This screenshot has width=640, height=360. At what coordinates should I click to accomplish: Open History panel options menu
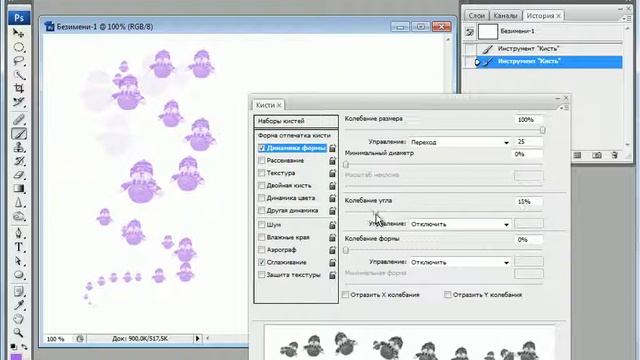(625, 18)
